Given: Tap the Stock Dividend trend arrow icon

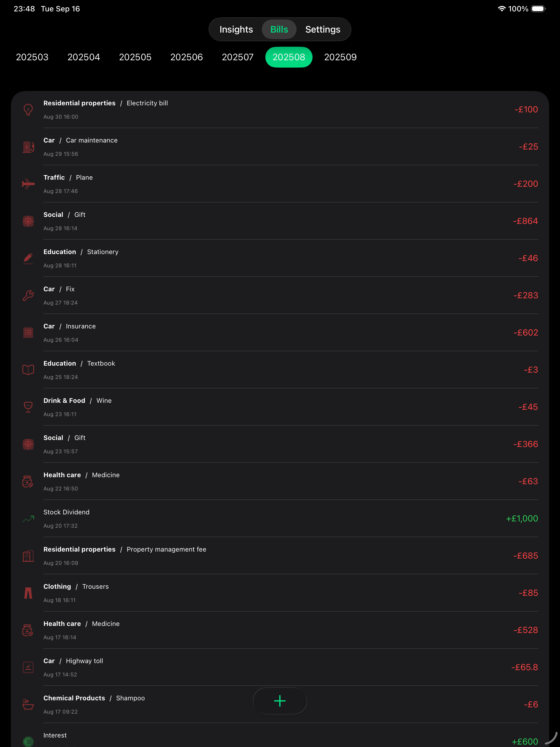Looking at the screenshot, I should click(28, 519).
